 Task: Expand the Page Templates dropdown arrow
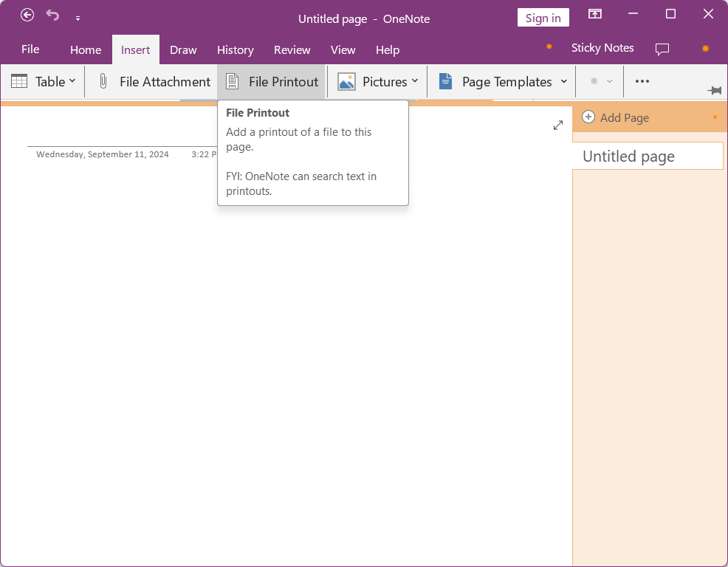(563, 81)
